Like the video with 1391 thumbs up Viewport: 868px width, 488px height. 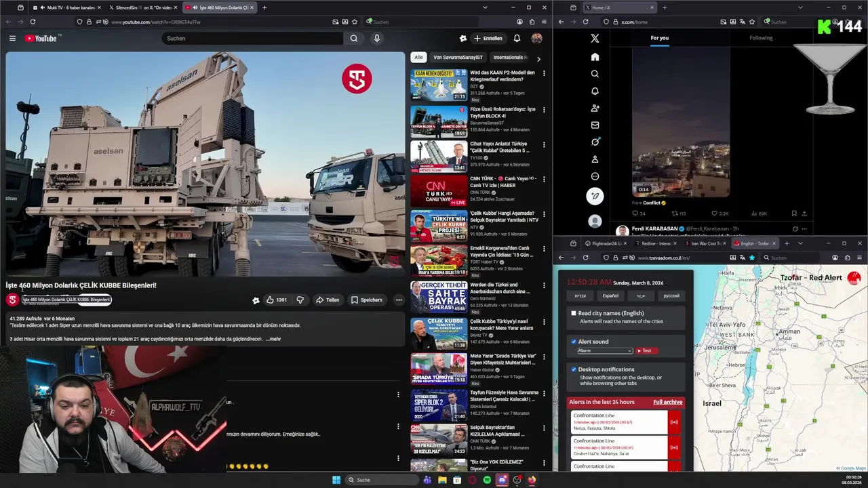click(277, 300)
